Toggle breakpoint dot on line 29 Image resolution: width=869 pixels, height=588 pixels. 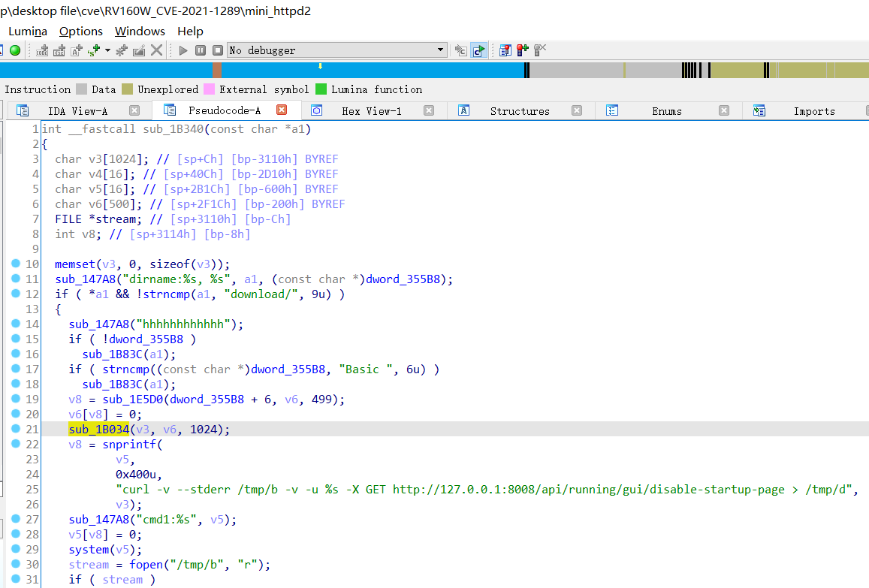click(16, 549)
